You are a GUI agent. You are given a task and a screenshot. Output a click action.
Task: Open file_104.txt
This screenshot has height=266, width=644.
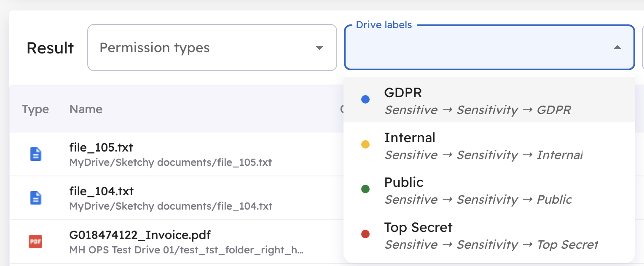point(101,192)
